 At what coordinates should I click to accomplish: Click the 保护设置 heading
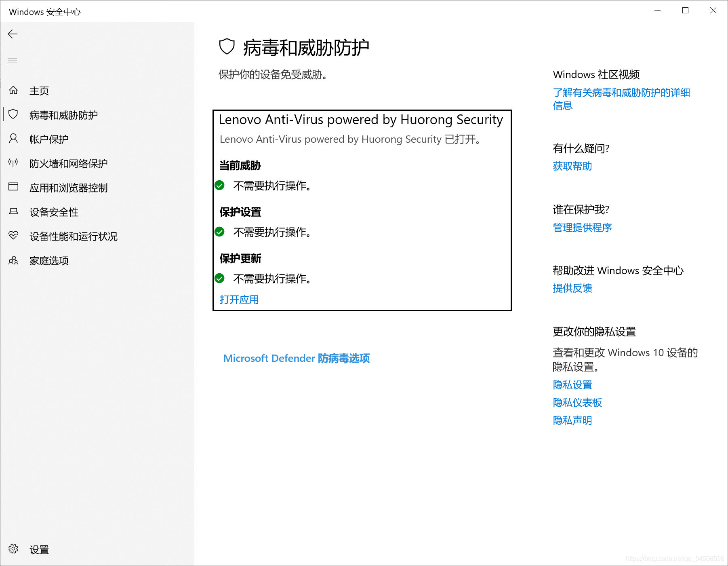tap(240, 212)
